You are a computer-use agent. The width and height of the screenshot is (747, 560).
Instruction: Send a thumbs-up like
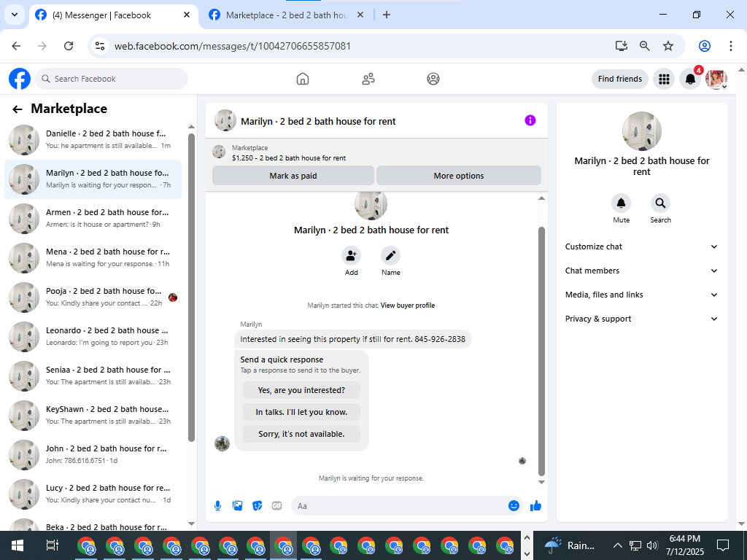(x=536, y=506)
